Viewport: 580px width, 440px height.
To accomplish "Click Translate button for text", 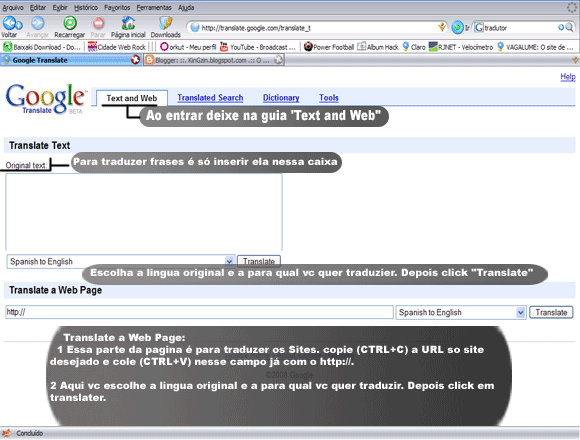I will pyautogui.click(x=259, y=261).
